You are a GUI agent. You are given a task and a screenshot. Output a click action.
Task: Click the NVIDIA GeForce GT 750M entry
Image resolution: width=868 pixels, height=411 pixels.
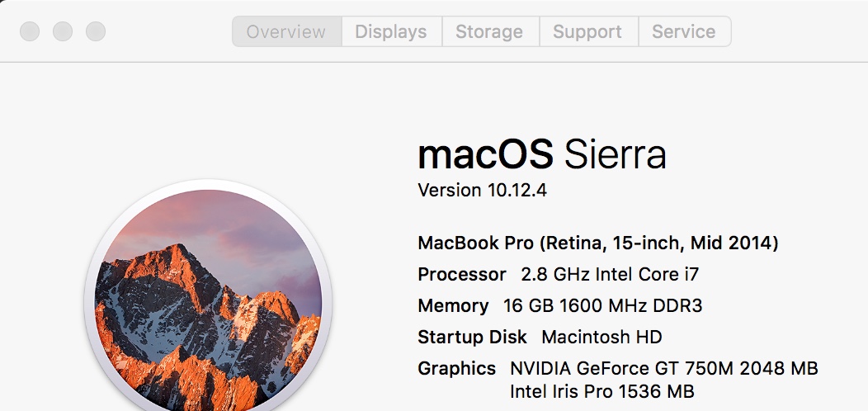click(x=663, y=368)
